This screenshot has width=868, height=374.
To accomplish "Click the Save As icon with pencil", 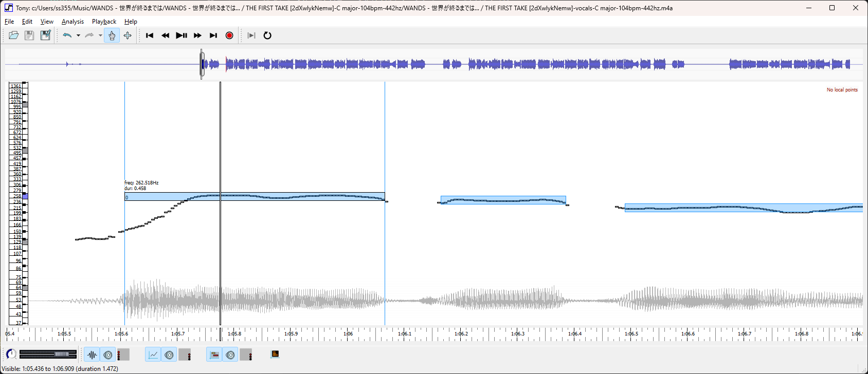I will (46, 35).
